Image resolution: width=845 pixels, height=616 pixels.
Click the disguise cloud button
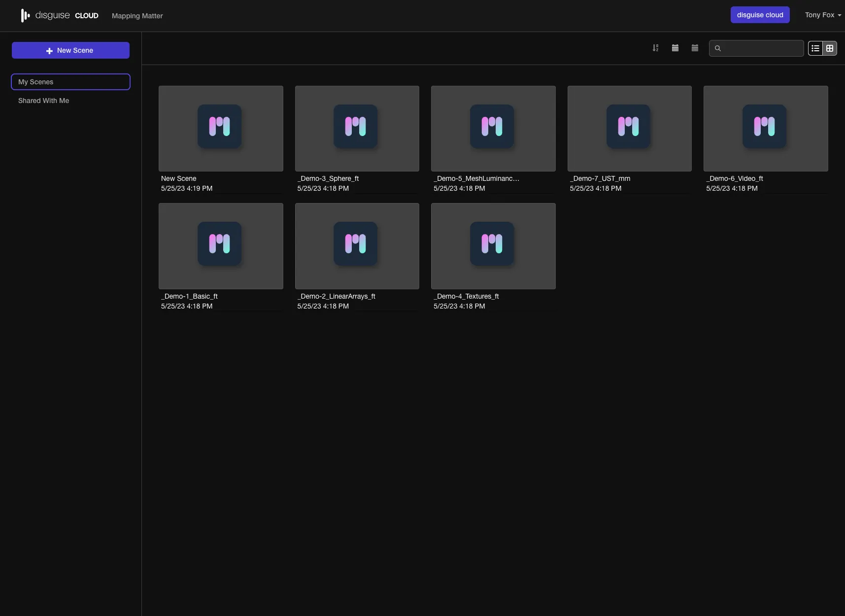[760, 15]
